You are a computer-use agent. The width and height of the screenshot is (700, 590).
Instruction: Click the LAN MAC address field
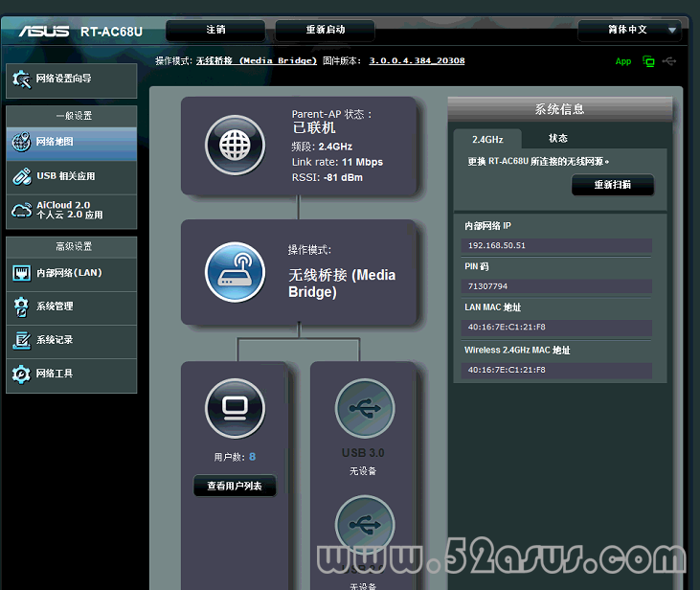[x=556, y=327]
